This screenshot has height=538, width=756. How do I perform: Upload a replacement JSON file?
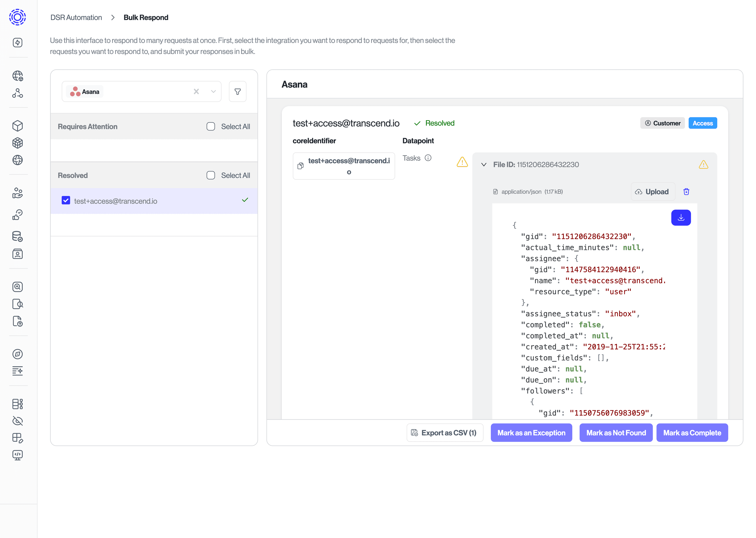point(652,191)
